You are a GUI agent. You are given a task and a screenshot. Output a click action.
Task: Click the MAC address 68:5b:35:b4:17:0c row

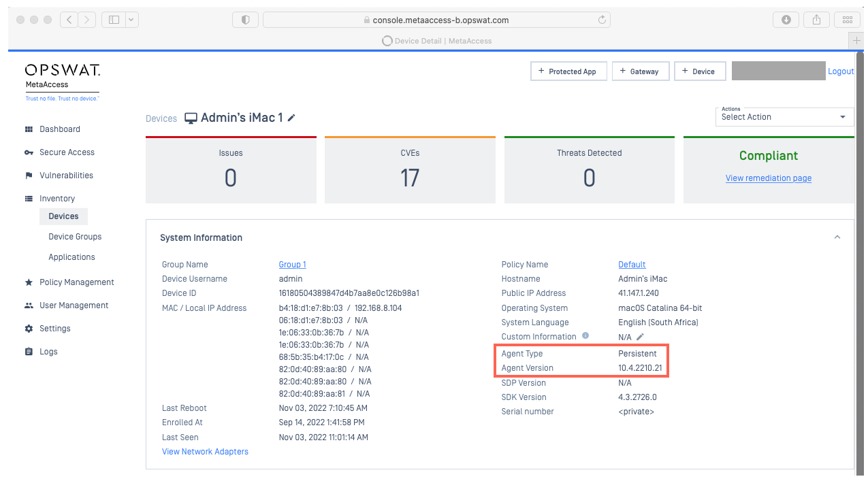[324, 357]
